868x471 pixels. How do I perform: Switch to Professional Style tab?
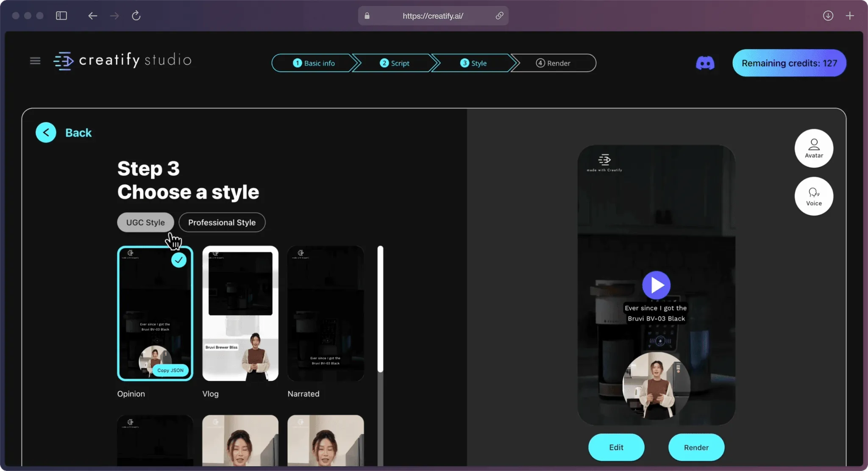222,222
